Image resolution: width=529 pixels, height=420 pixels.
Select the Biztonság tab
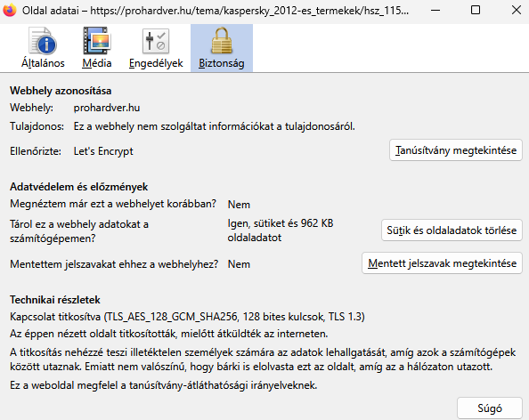coord(222,48)
